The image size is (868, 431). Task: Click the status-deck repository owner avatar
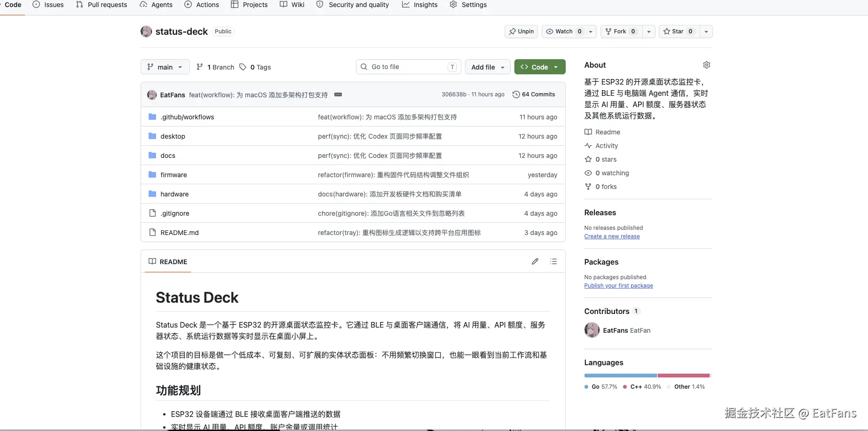(x=146, y=31)
